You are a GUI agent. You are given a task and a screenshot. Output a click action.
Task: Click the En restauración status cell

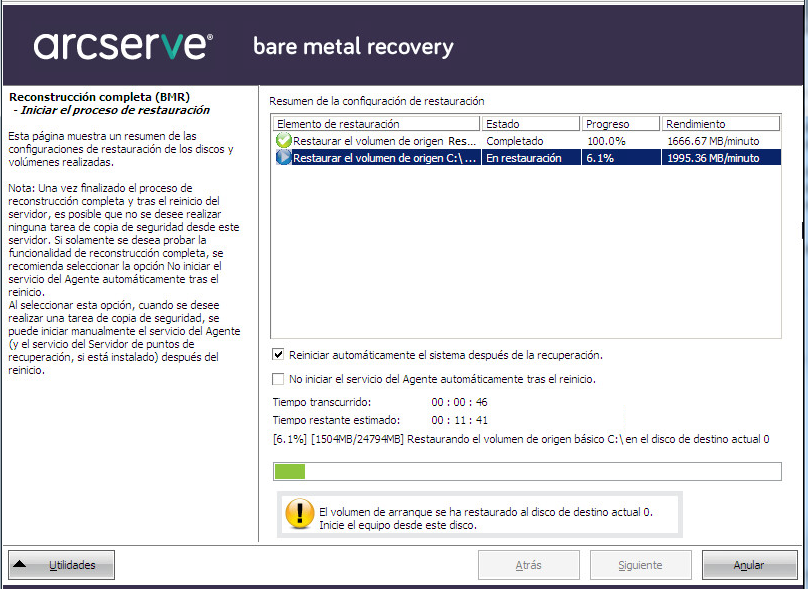(x=524, y=158)
